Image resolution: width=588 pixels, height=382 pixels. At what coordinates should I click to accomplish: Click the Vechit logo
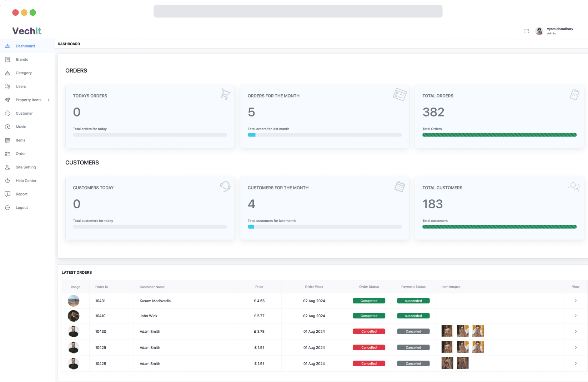27,31
